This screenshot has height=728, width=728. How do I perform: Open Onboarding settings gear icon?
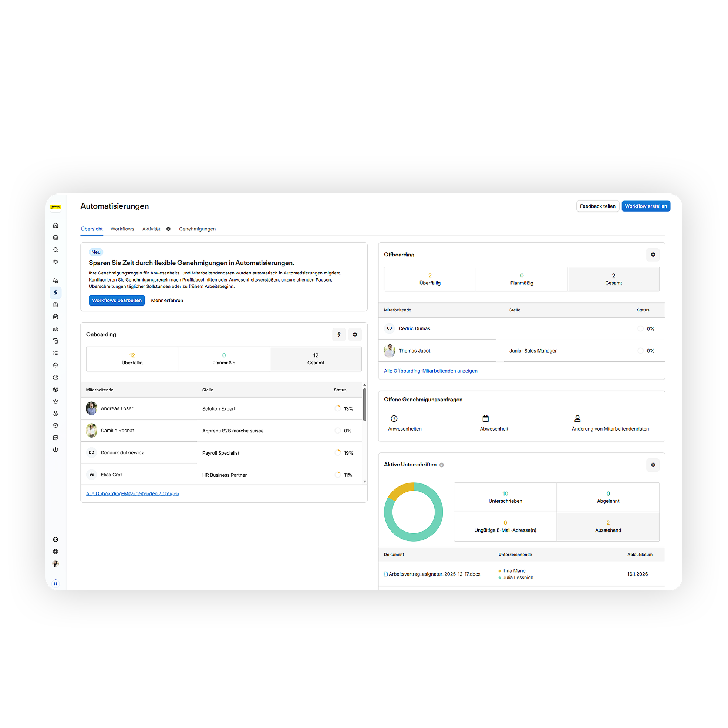click(x=355, y=334)
